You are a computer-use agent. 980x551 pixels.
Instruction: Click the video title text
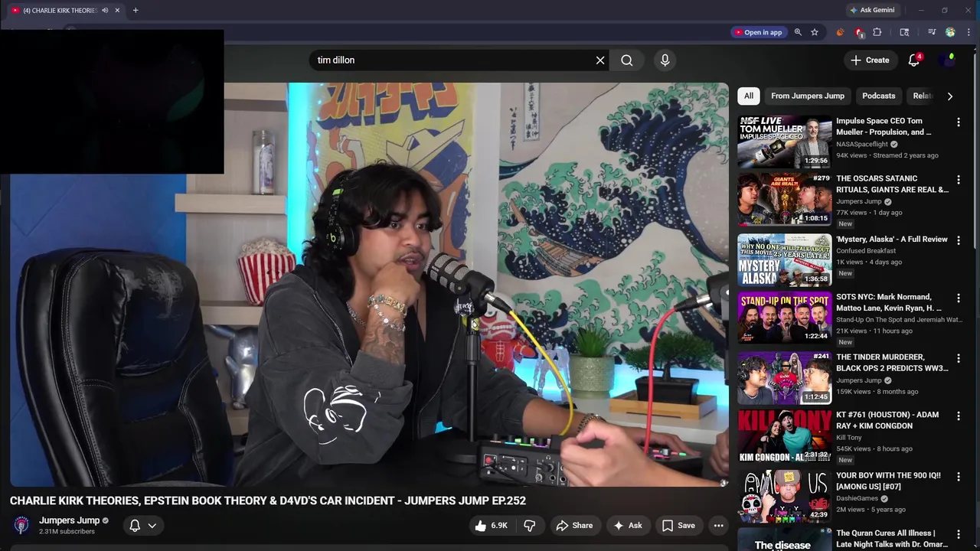[x=268, y=500]
